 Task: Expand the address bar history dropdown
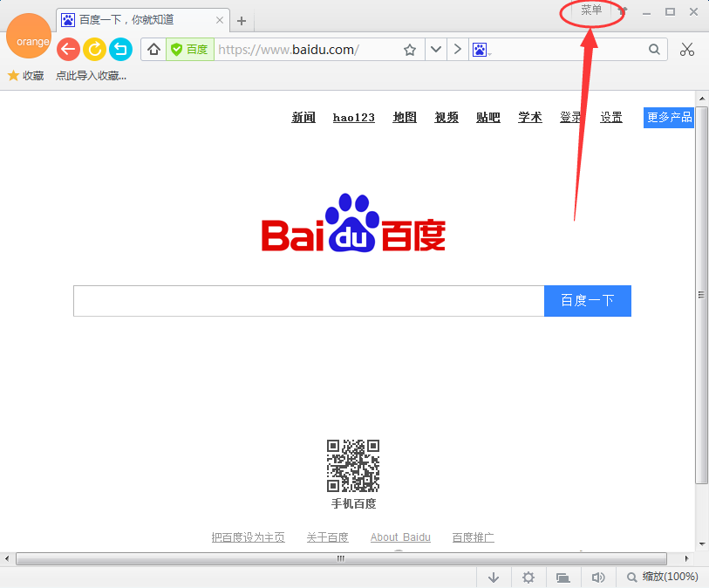(435, 50)
